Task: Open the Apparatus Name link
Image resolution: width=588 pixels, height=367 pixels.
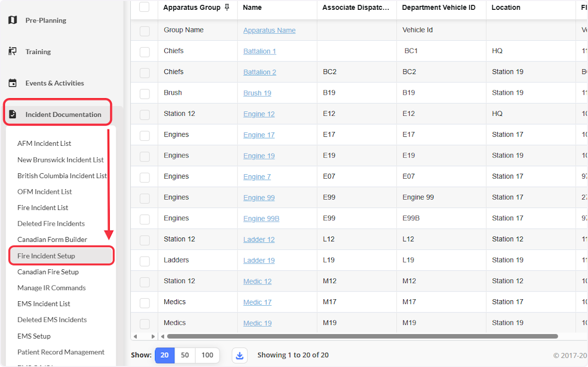Action: [x=269, y=30]
